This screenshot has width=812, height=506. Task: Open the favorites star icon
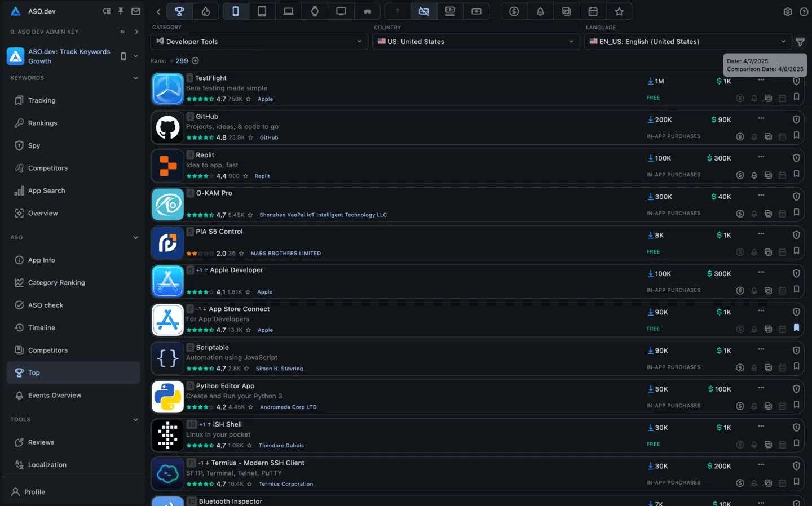pyautogui.click(x=619, y=11)
